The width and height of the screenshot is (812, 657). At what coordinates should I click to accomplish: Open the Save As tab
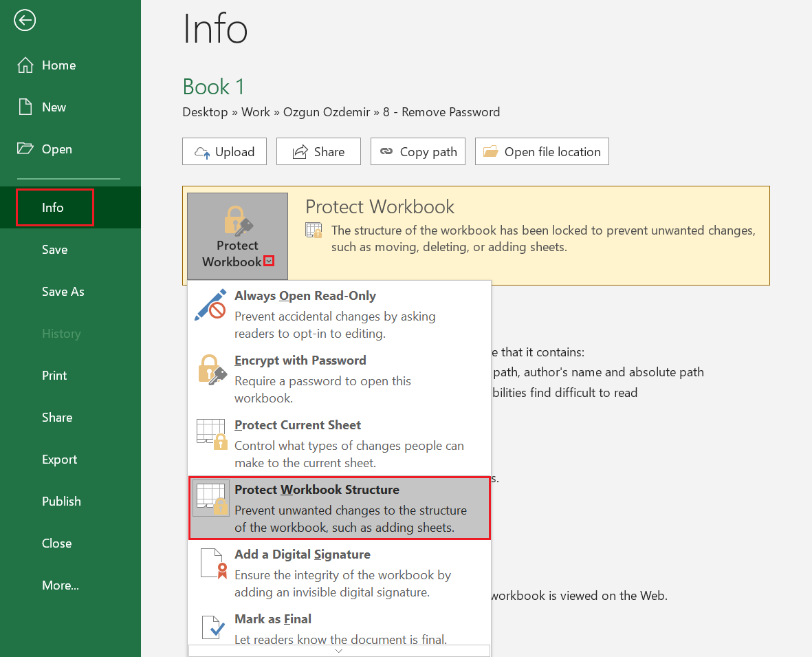63,292
